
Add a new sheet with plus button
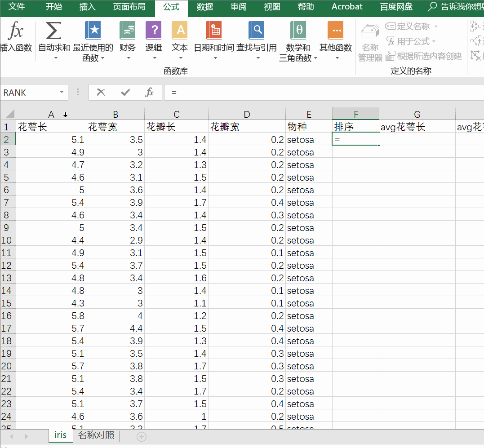pyautogui.click(x=142, y=437)
